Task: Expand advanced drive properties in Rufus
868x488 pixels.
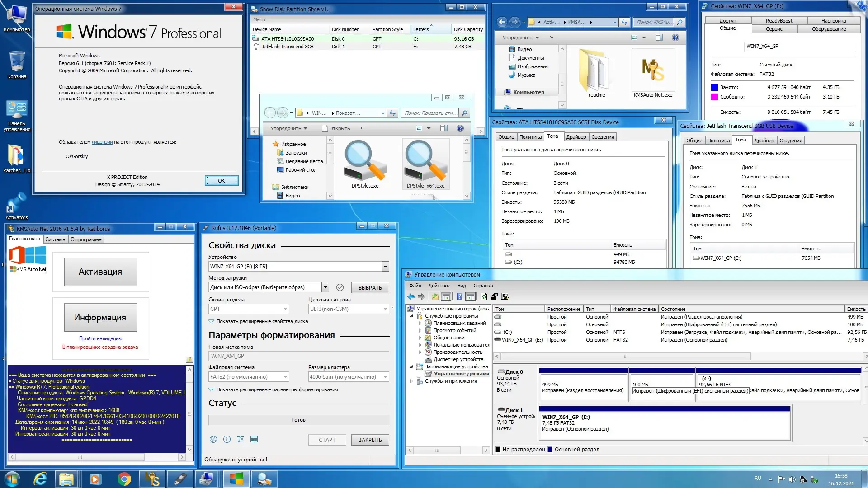Action: point(211,321)
